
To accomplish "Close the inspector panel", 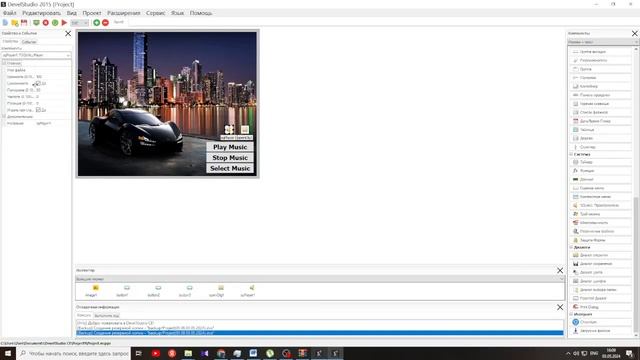I will pyautogui.click(x=560, y=270).
